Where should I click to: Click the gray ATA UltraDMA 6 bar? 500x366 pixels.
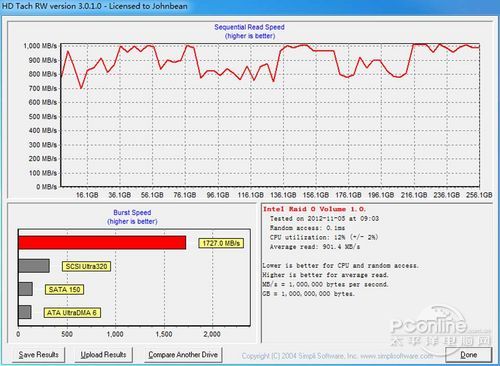point(25,312)
